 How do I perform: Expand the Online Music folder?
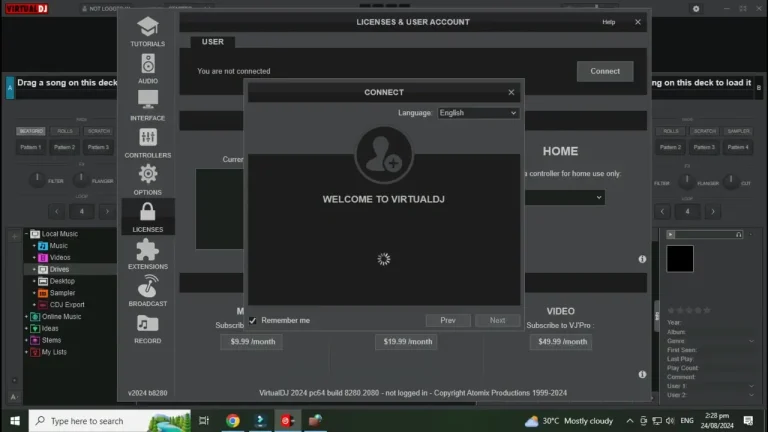(x=26, y=317)
